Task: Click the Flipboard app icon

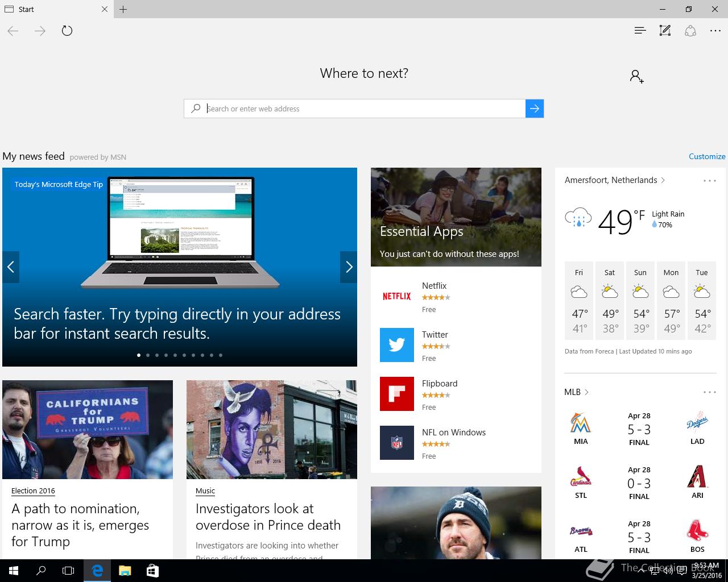Action: [x=397, y=394]
